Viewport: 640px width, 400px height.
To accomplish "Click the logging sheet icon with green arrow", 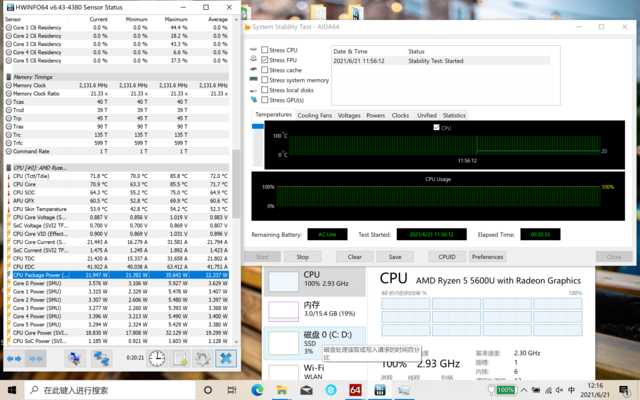I will (x=180, y=359).
